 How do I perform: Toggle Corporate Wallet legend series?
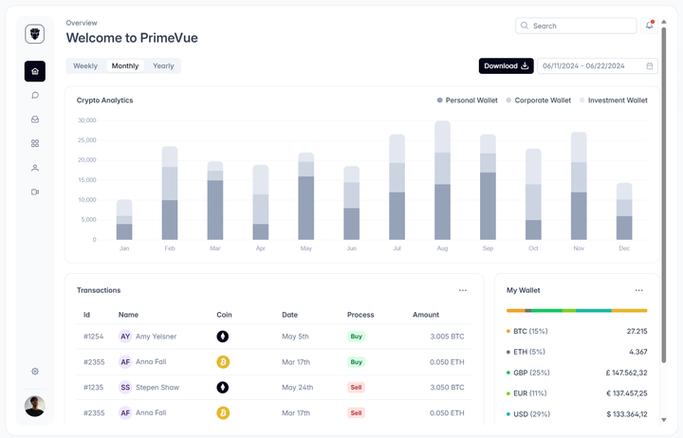click(538, 100)
